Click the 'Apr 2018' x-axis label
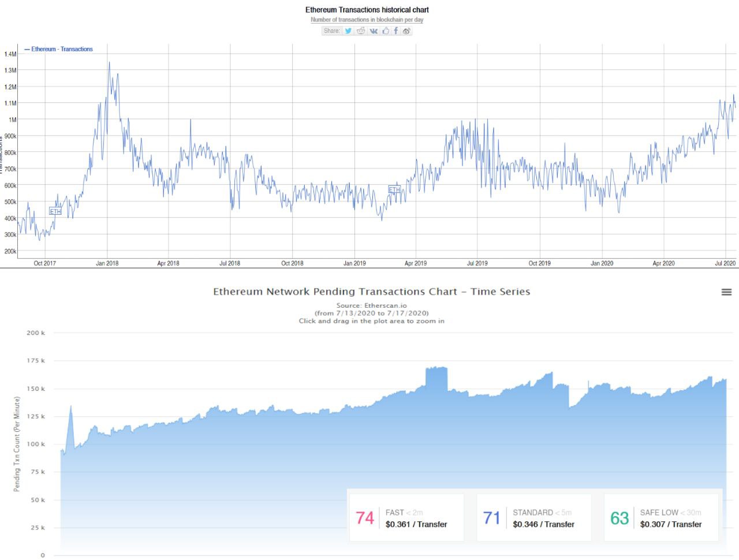Screen dimensions: 739x560 click(168, 263)
